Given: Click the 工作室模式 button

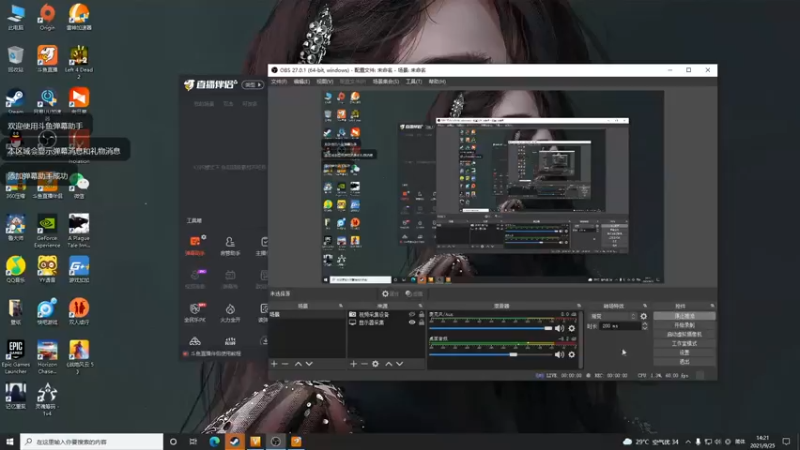Looking at the screenshot, I should (x=684, y=344).
